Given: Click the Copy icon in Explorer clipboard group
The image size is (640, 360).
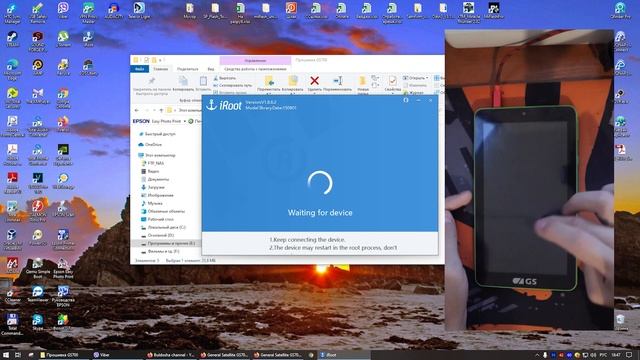Looking at the screenshot, I should [x=183, y=81].
